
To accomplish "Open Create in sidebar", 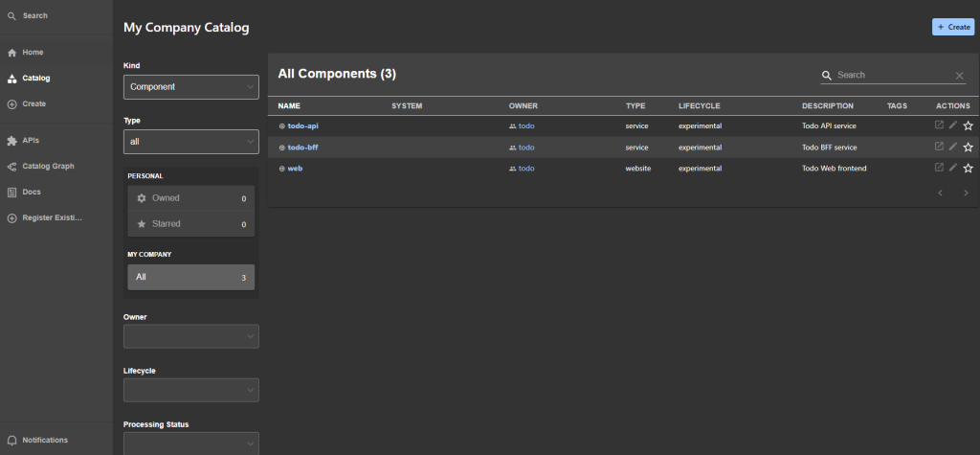I will click(x=56, y=103).
